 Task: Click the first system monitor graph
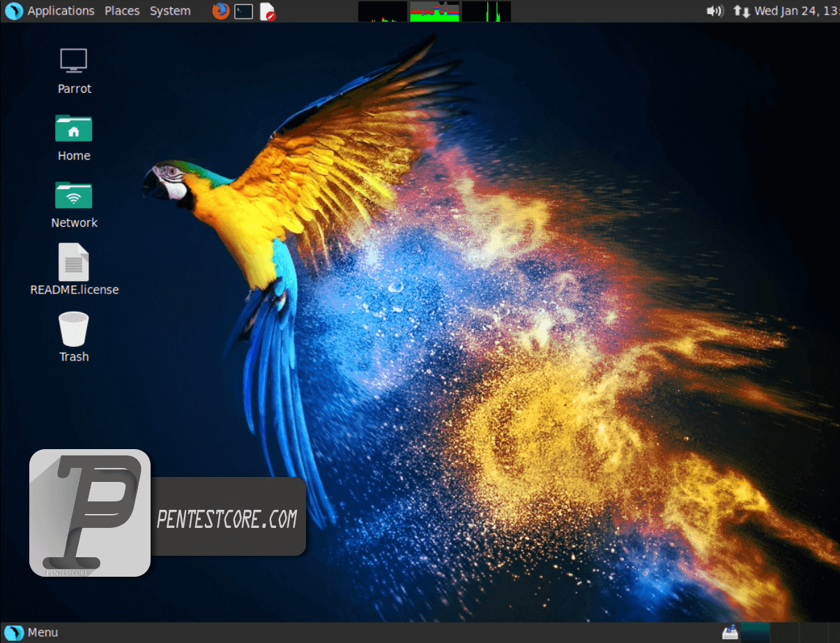point(383,11)
